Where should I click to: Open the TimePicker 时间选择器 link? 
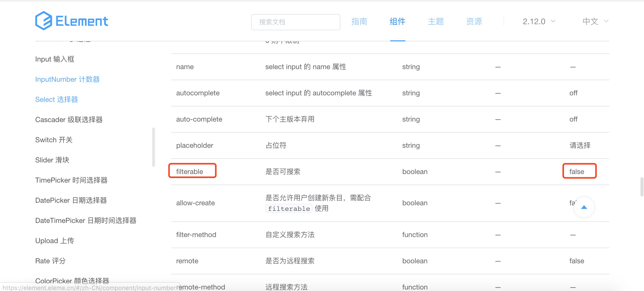(x=71, y=180)
